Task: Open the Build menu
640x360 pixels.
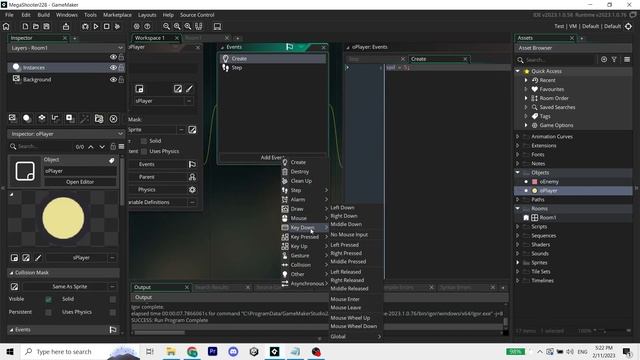Action: [43, 15]
